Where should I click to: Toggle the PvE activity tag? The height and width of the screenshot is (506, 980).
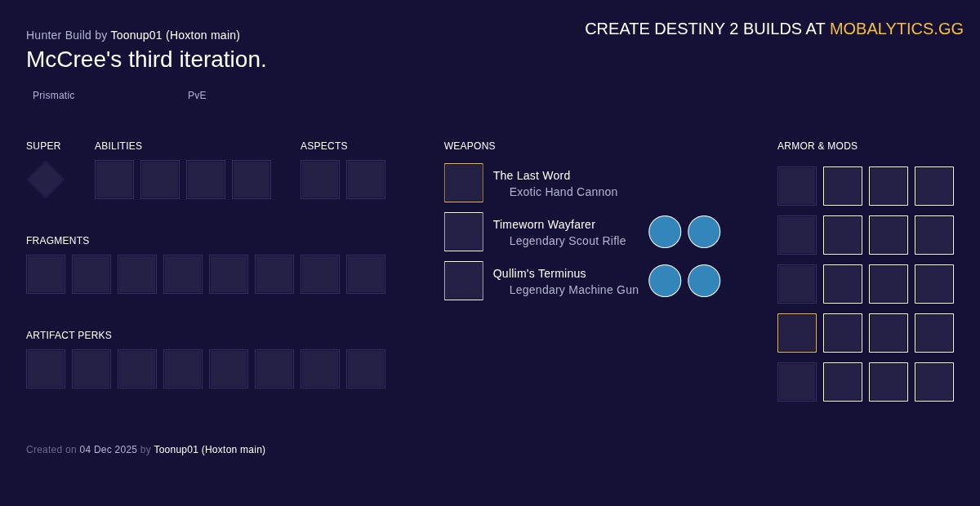click(197, 95)
